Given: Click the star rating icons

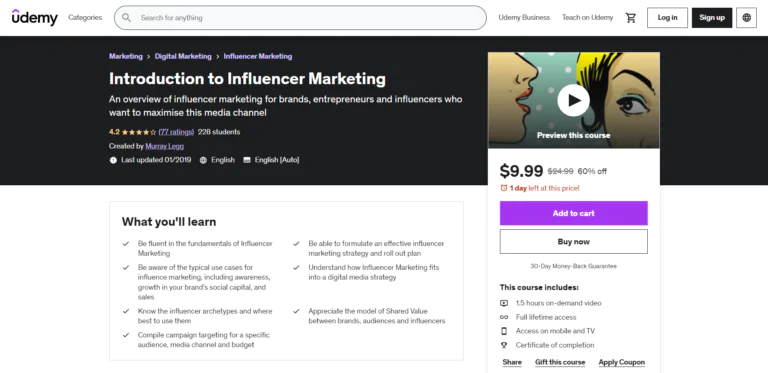Looking at the screenshot, I should click(x=139, y=132).
